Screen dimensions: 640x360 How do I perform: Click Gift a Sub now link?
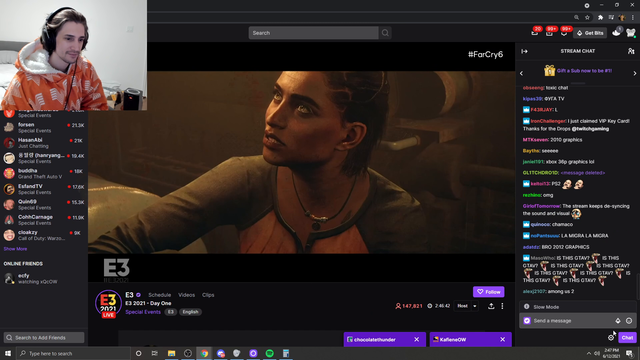pyautogui.click(x=584, y=71)
